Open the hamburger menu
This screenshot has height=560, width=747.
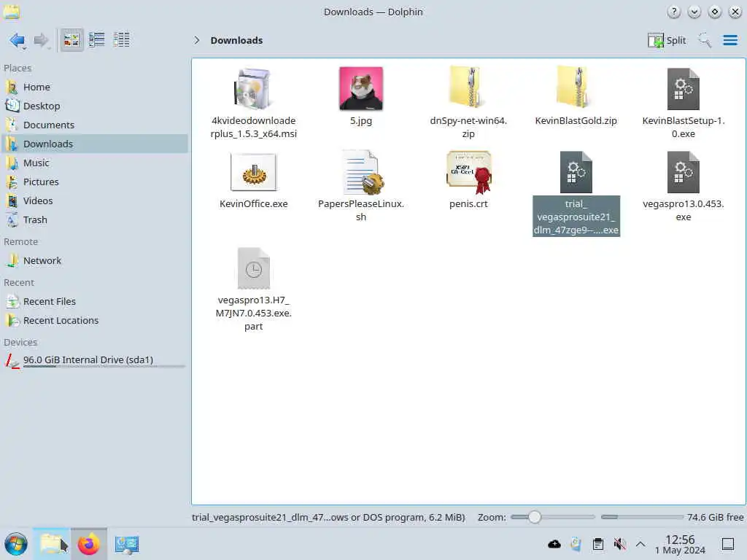(729, 41)
